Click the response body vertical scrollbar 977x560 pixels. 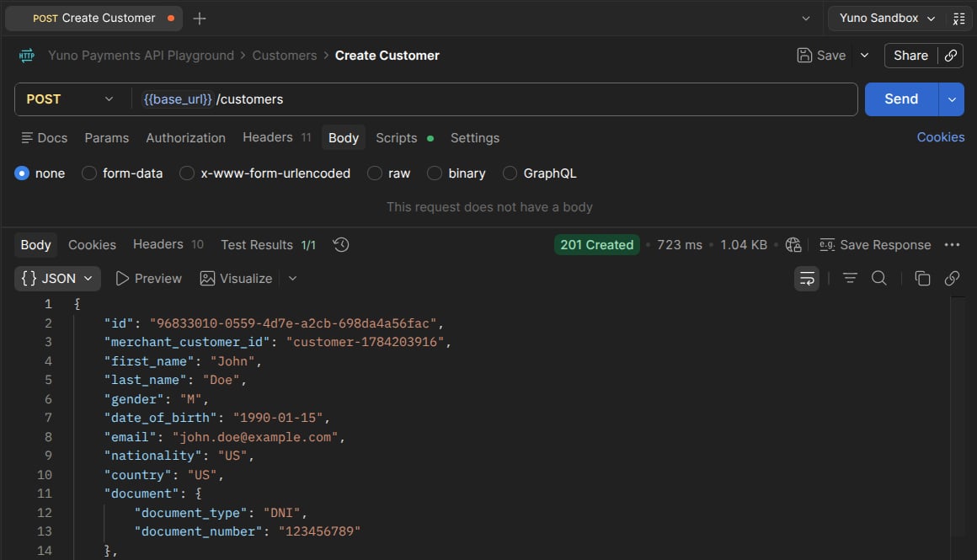click(x=958, y=418)
